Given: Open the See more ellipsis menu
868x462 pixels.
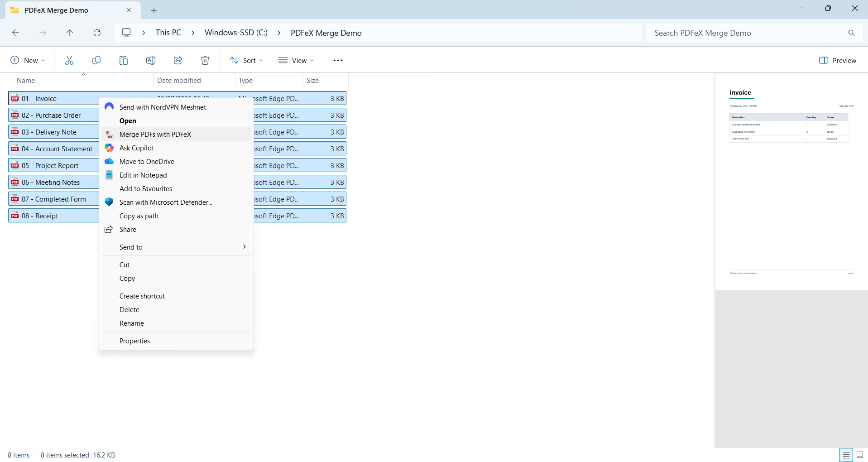Looking at the screenshot, I should [x=338, y=60].
